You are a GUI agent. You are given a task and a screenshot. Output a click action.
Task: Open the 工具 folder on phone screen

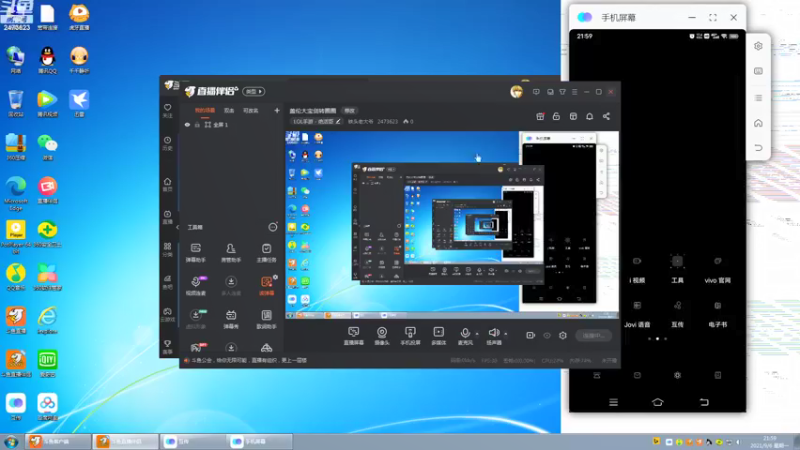click(x=677, y=269)
